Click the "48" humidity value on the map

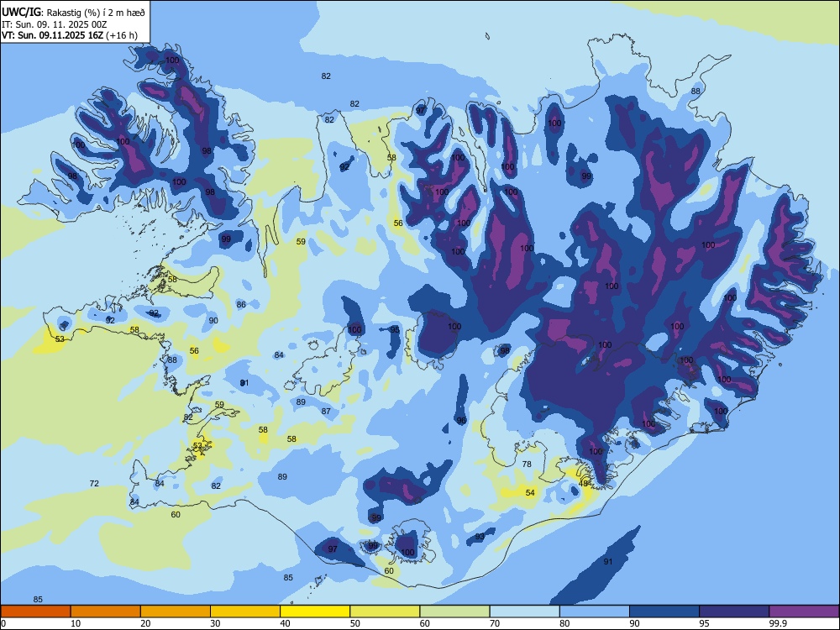pyautogui.click(x=584, y=484)
